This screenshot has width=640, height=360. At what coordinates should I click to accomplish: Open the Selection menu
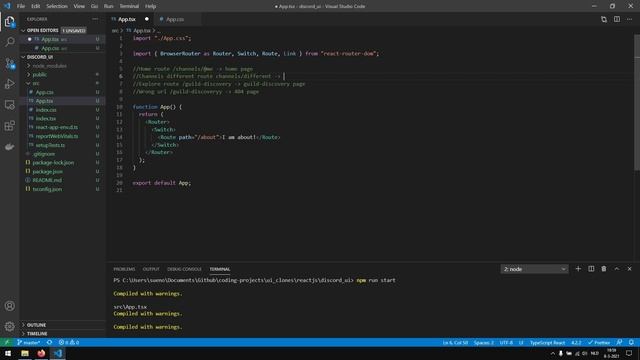pos(57,6)
